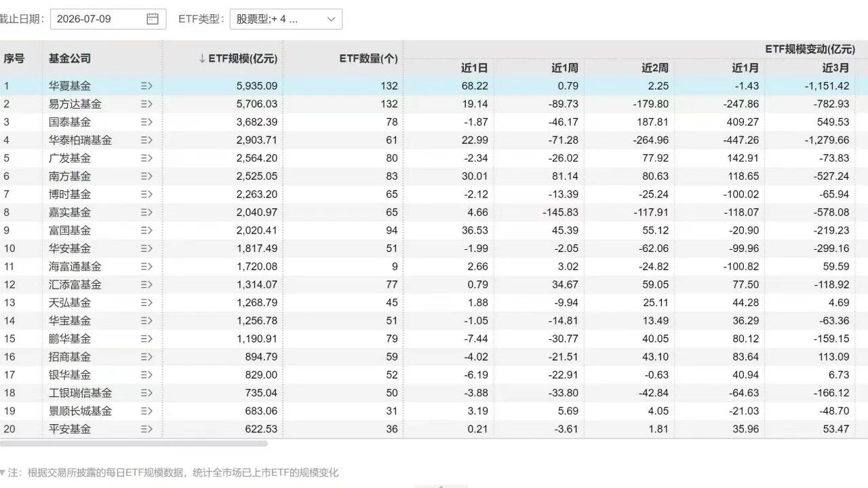
Task: Open detail icon for 华夏基金 row
Action: (x=146, y=86)
